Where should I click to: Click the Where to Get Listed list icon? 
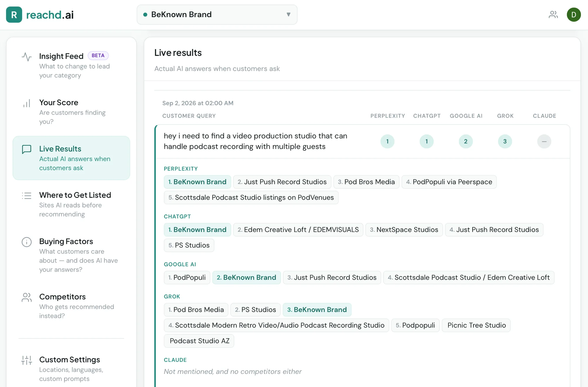[x=26, y=196]
